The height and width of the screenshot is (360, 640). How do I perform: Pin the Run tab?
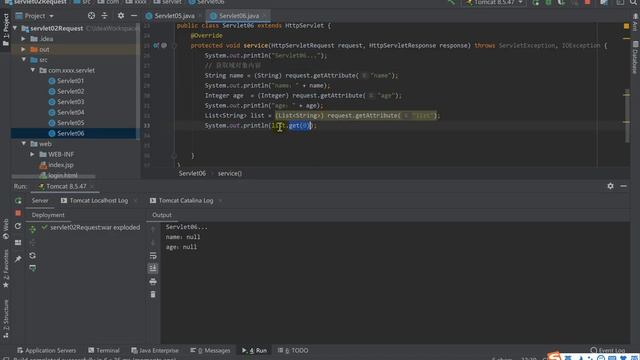[x=18, y=259]
